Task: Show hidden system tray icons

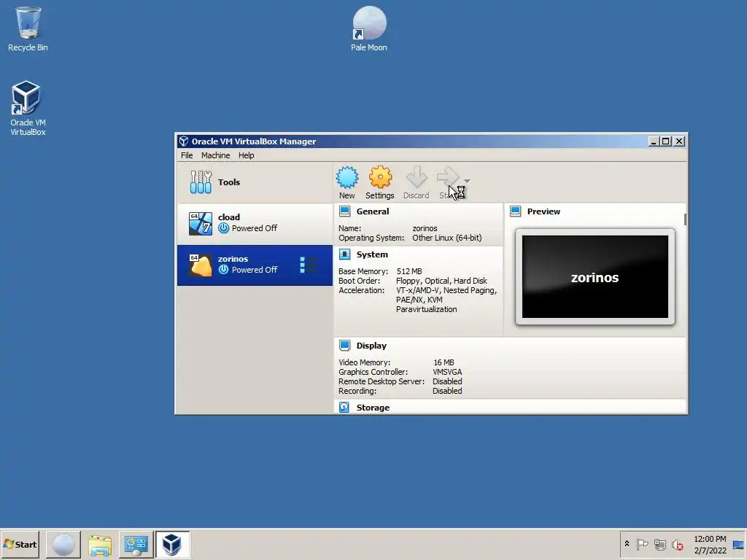Action: point(627,544)
